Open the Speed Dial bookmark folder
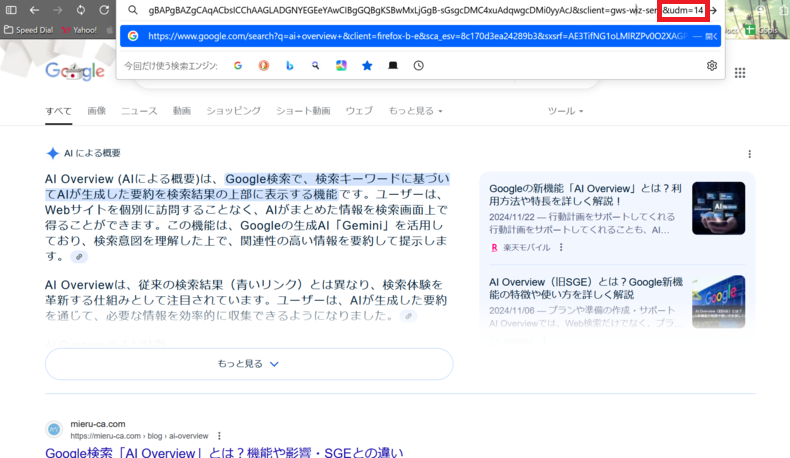790x458 pixels. (x=28, y=30)
